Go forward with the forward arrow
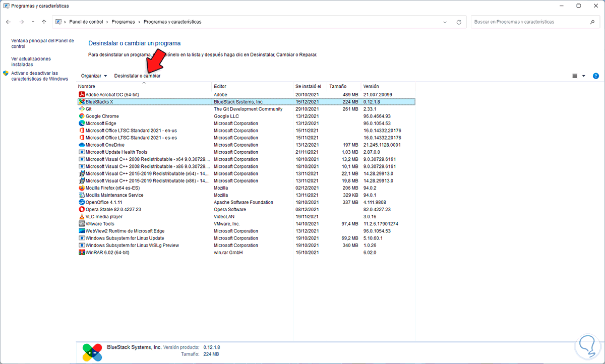Screen dimensions: 605x364 21,22
